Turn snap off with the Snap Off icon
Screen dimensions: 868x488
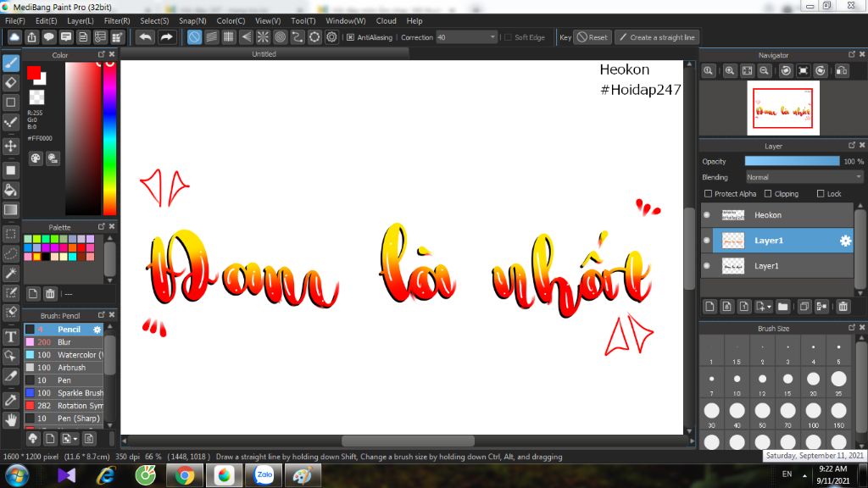194,37
